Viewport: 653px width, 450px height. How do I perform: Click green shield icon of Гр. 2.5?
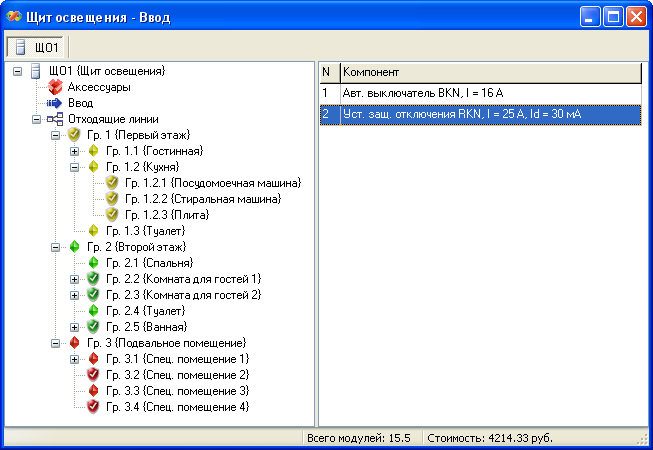point(93,326)
